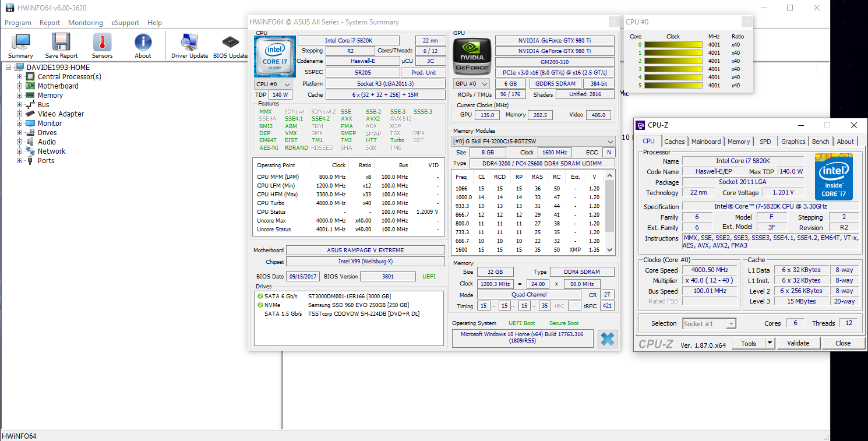Viewport: 868px width, 441px height.
Task: Select the Audio speaker tree icon
Action: pos(30,142)
